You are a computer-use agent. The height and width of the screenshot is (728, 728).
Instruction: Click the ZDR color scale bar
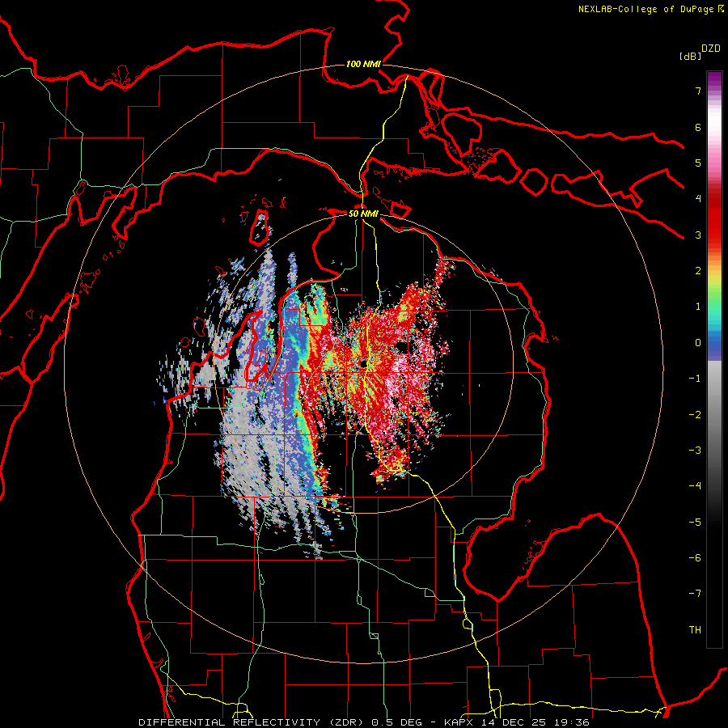(714, 359)
